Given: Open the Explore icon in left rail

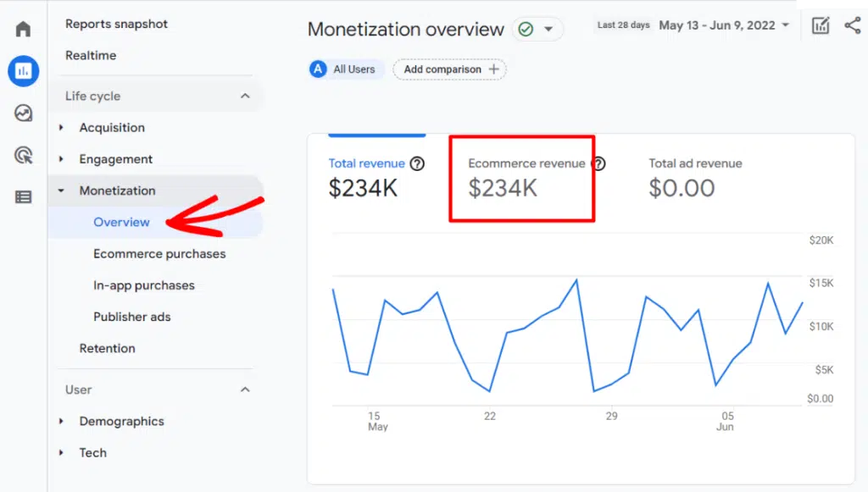Looking at the screenshot, I should click(x=23, y=113).
